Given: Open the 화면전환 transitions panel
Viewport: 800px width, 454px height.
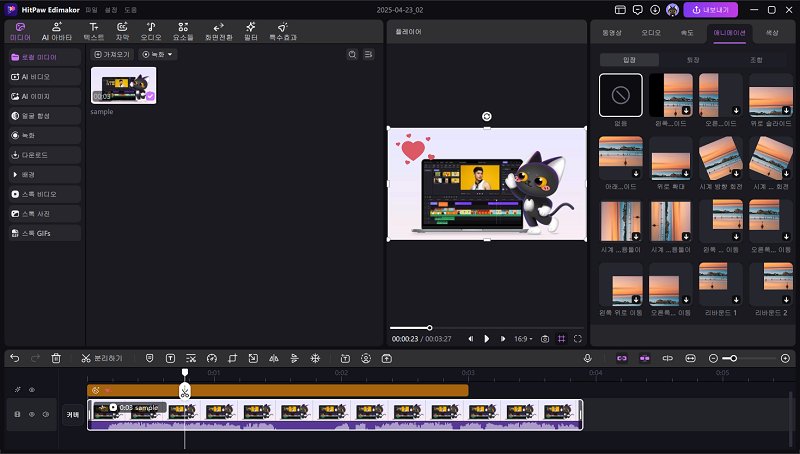Looking at the screenshot, I should click(219, 32).
